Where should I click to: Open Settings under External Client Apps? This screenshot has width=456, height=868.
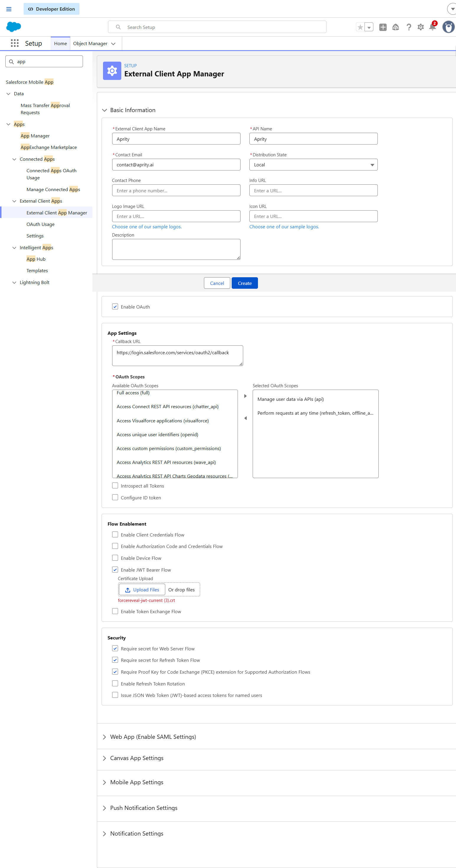(x=35, y=236)
